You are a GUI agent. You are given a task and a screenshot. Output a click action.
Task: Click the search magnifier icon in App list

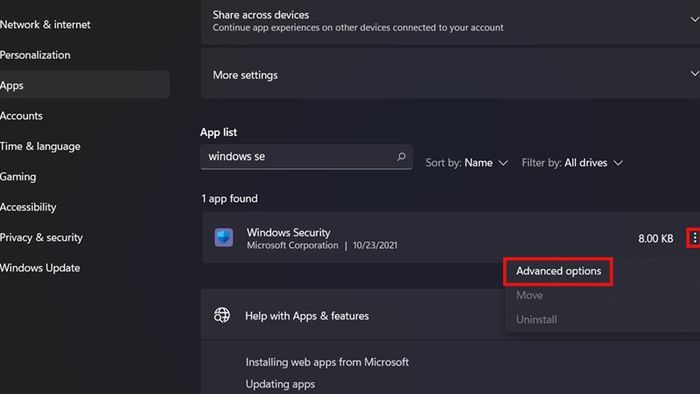[x=401, y=157]
